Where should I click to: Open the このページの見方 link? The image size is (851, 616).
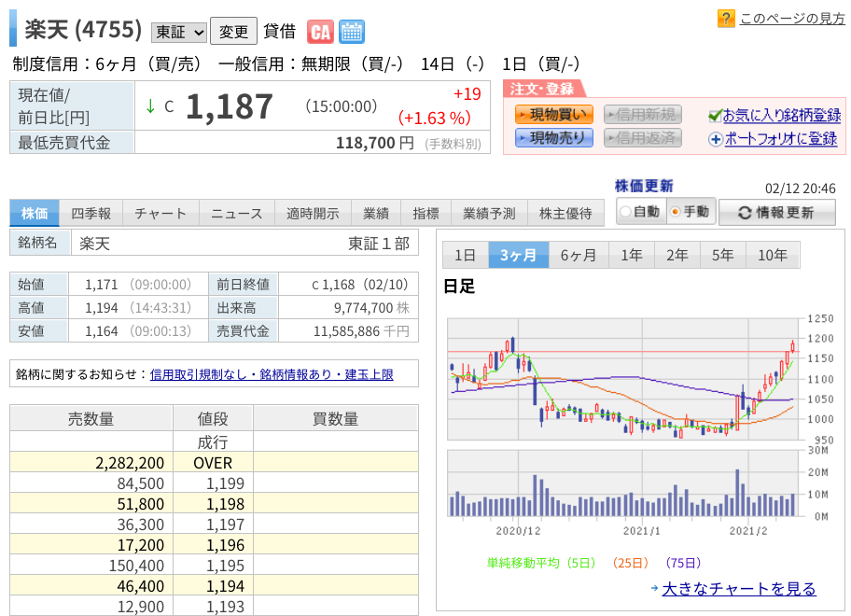point(792,19)
